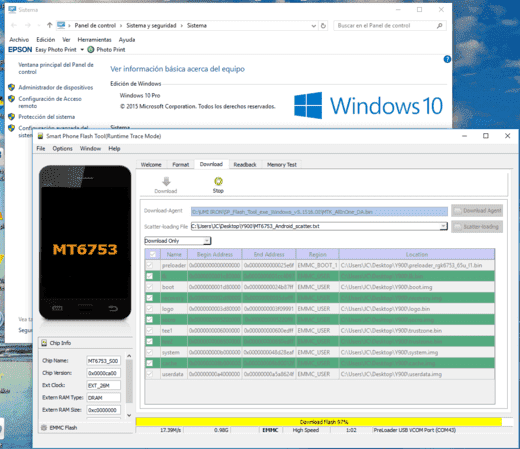Click the Chip Info panel icon
The height and width of the screenshot is (449, 520).
click(44, 343)
